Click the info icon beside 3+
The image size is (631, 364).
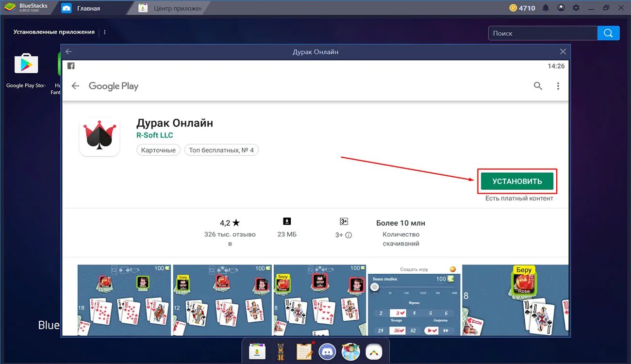tap(349, 235)
